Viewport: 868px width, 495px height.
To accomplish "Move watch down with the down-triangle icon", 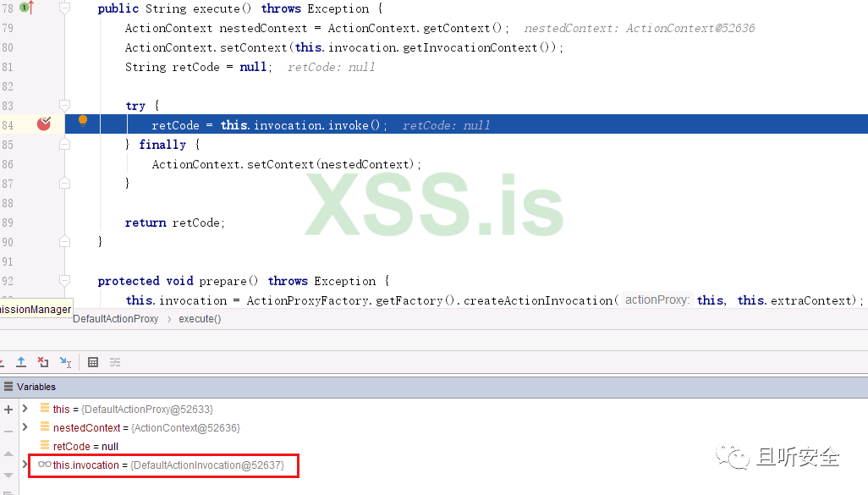I will tap(8, 476).
